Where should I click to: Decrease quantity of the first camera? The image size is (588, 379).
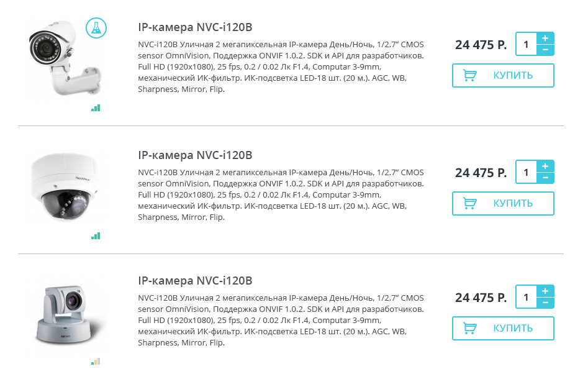click(545, 50)
